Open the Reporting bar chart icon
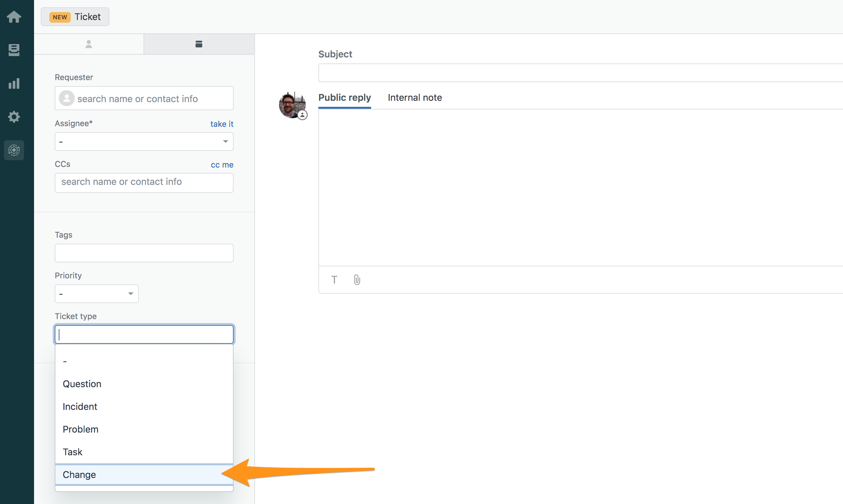The width and height of the screenshot is (843, 504). (x=14, y=83)
